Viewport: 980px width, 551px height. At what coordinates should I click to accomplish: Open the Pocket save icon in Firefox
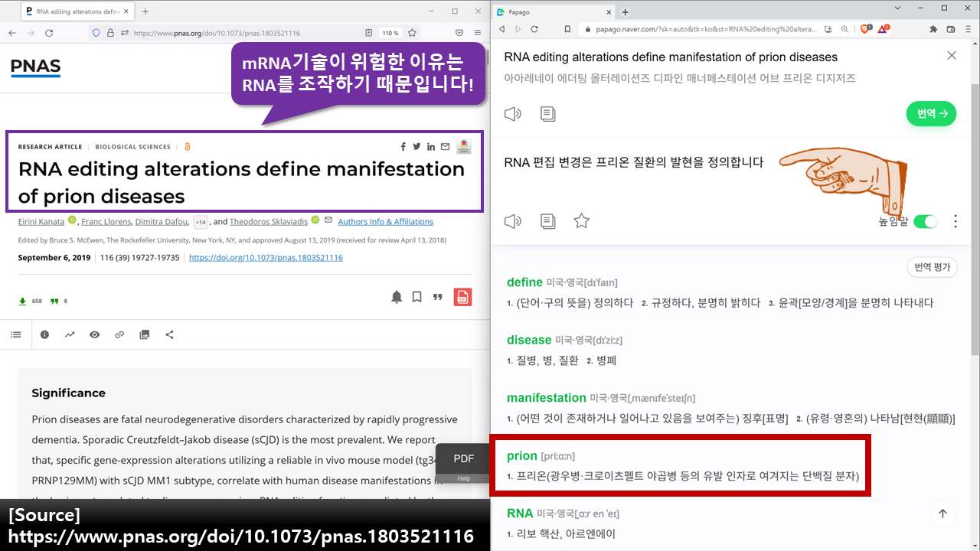coord(459,33)
